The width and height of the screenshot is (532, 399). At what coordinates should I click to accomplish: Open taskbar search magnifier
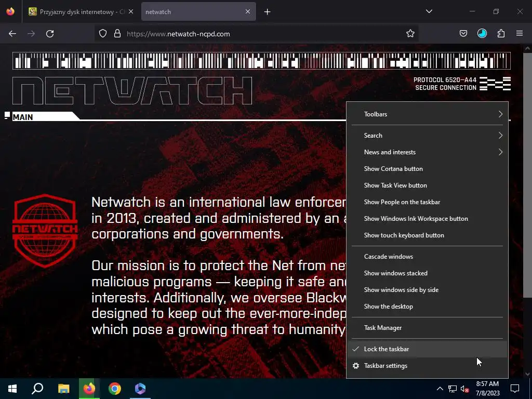coord(37,389)
